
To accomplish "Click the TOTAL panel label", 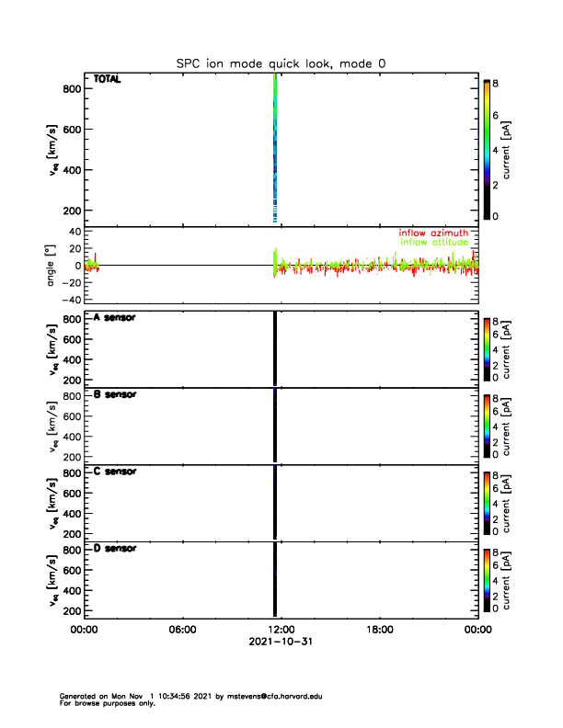I will click(x=108, y=80).
